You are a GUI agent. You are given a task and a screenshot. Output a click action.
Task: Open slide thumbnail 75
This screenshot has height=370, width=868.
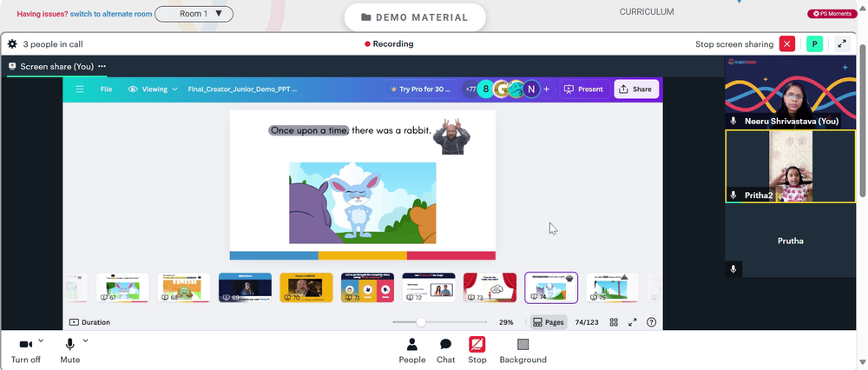pos(612,287)
